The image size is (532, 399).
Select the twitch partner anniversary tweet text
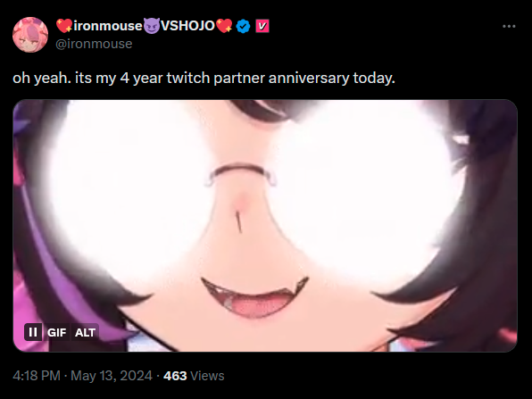(x=204, y=78)
